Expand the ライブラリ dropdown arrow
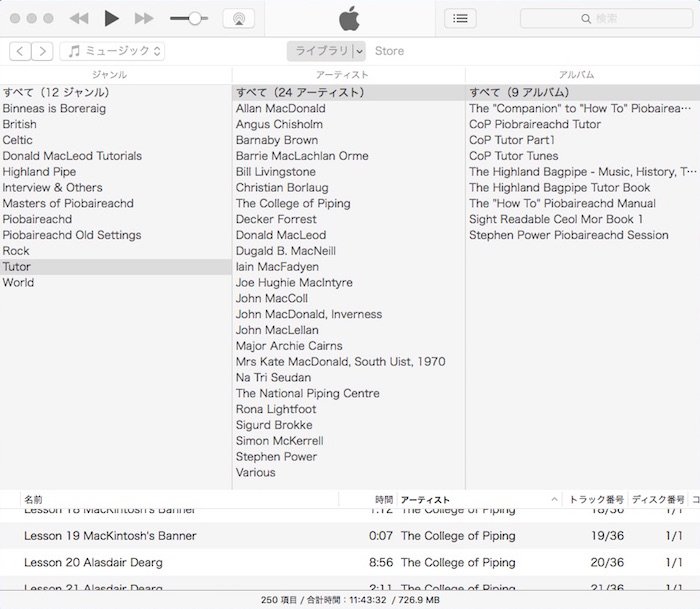The height and width of the screenshot is (609, 700). 359,51
